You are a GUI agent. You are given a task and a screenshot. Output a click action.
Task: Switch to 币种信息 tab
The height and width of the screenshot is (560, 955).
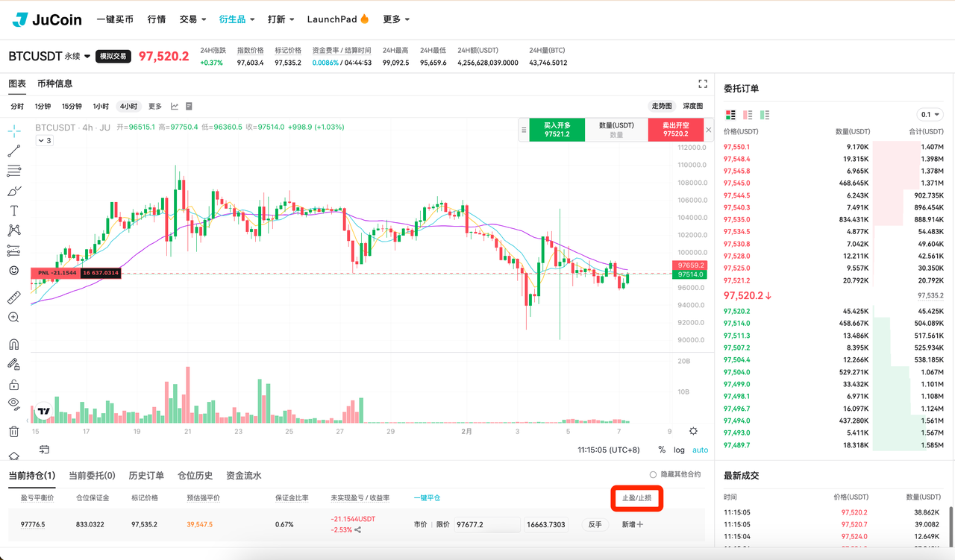click(x=55, y=84)
